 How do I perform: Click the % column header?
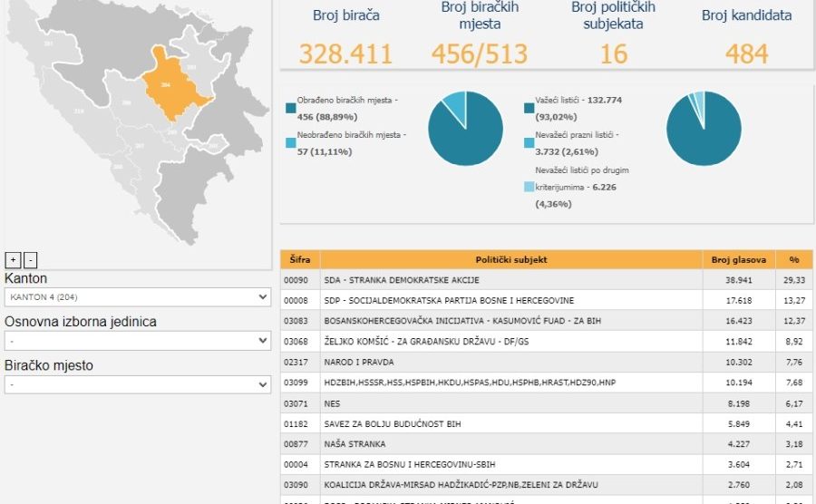tap(795, 259)
